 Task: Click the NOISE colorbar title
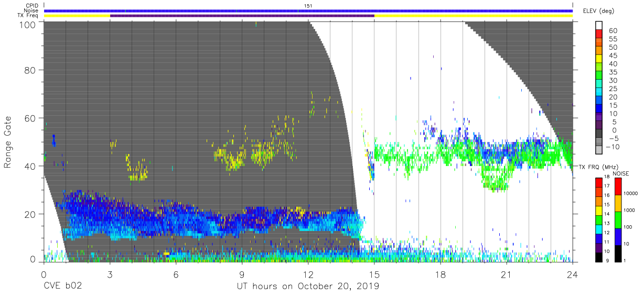click(621, 173)
